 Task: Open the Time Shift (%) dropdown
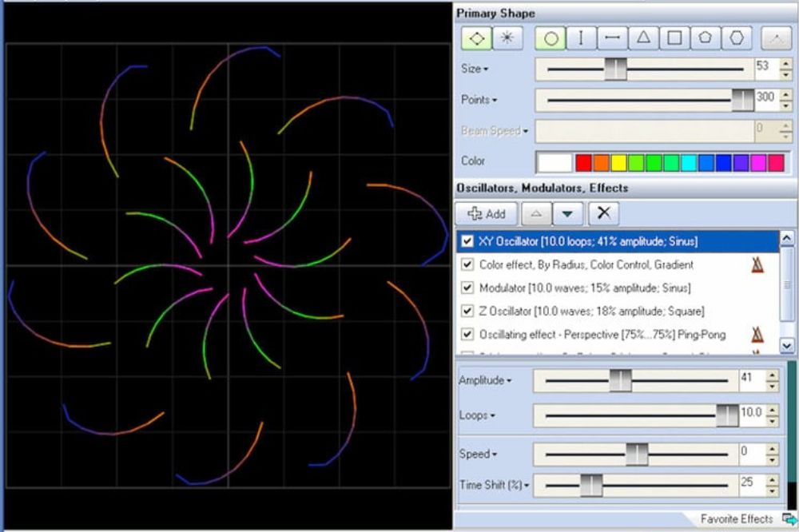point(494,485)
